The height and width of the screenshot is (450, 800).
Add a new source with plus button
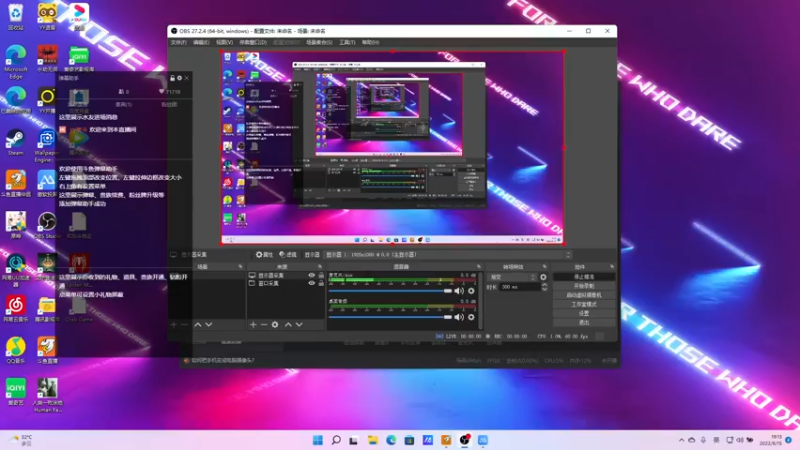tap(253, 324)
